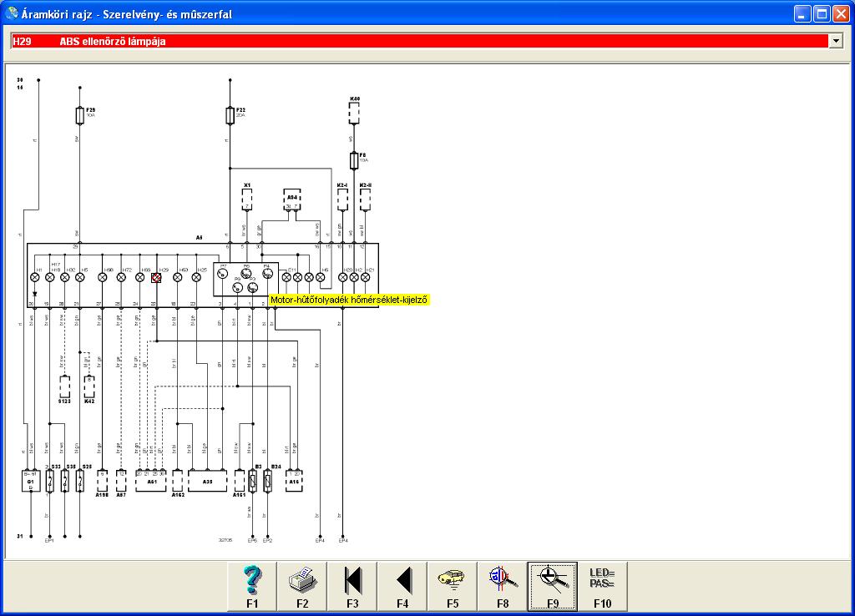Select the H63 lamp symbol

pyautogui.click(x=177, y=277)
